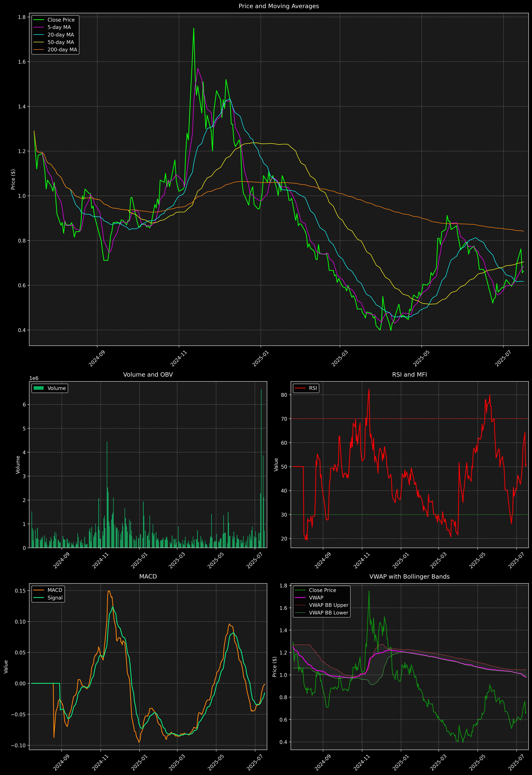532x775 pixels.
Task: Select the "20-day MA" legend entry
Action: (x=61, y=35)
